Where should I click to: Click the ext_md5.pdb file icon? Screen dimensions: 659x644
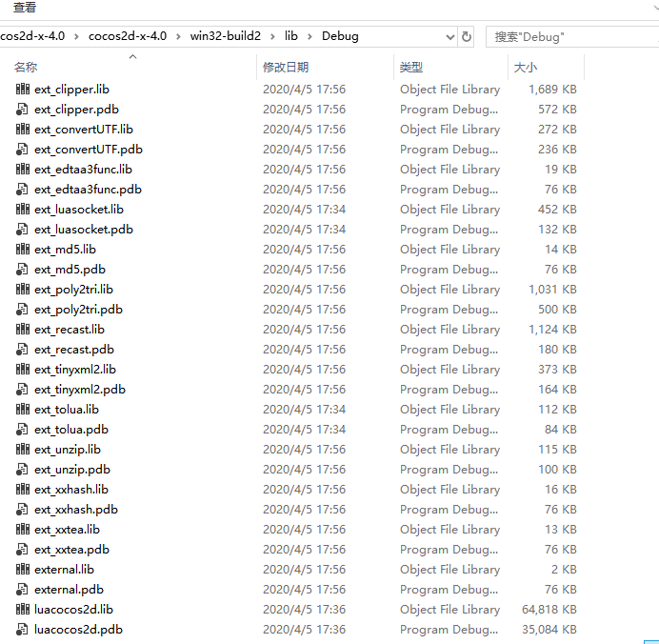click(x=22, y=269)
